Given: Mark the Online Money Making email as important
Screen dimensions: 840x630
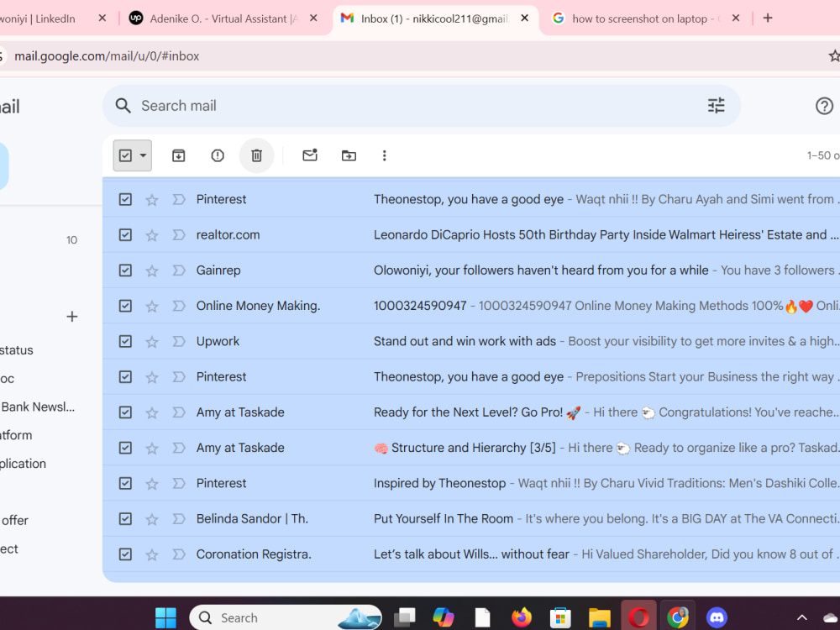Looking at the screenshot, I should click(179, 306).
